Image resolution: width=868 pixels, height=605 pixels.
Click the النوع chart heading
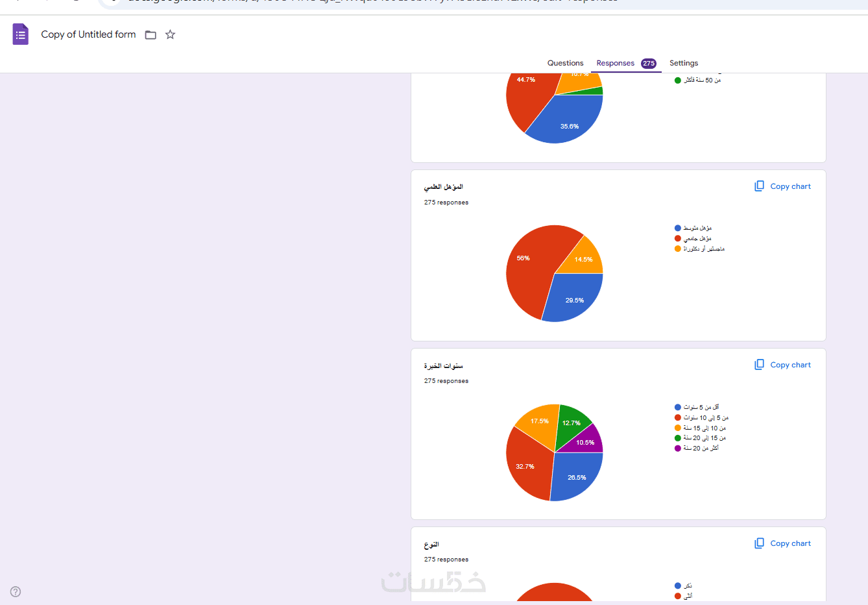(431, 544)
